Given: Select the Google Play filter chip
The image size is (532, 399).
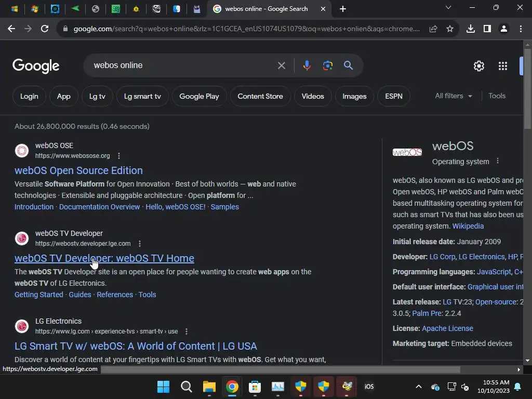Looking at the screenshot, I should (199, 96).
